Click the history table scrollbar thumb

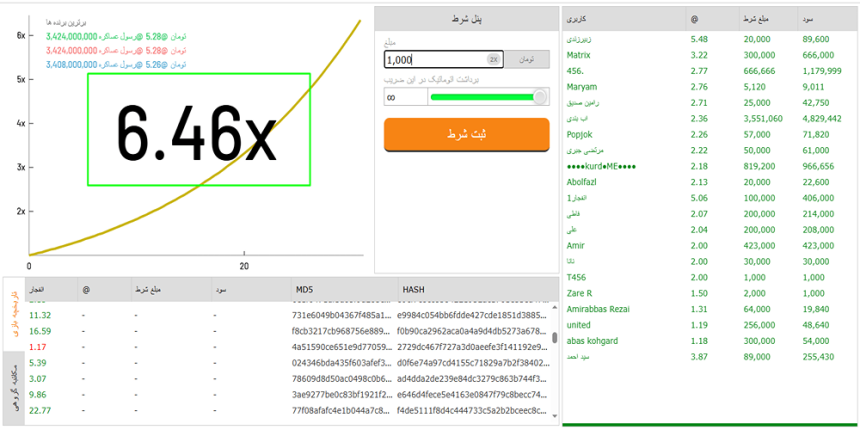(555, 338)
